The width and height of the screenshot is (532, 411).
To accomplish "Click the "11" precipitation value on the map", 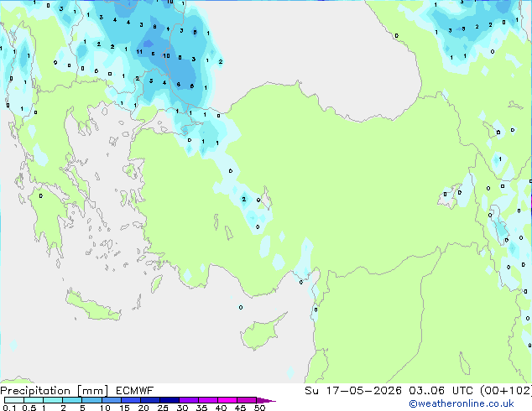I will click(x=139, y=52).
